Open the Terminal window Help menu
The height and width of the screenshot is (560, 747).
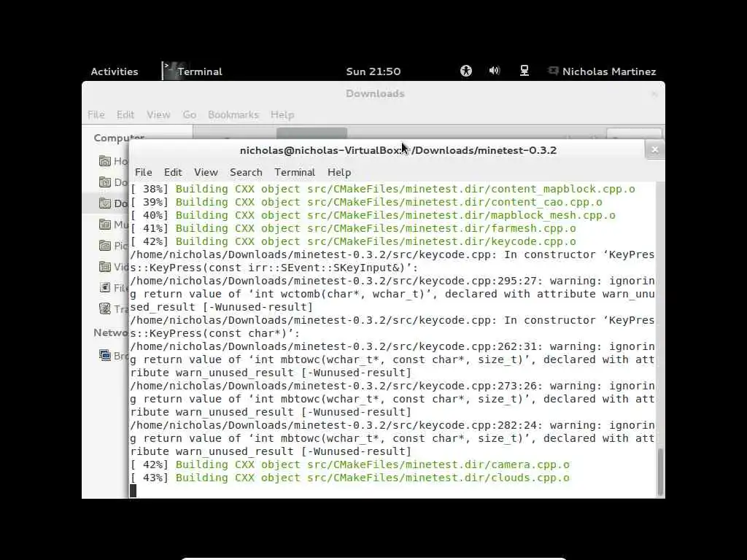click(x=339, y=172)
